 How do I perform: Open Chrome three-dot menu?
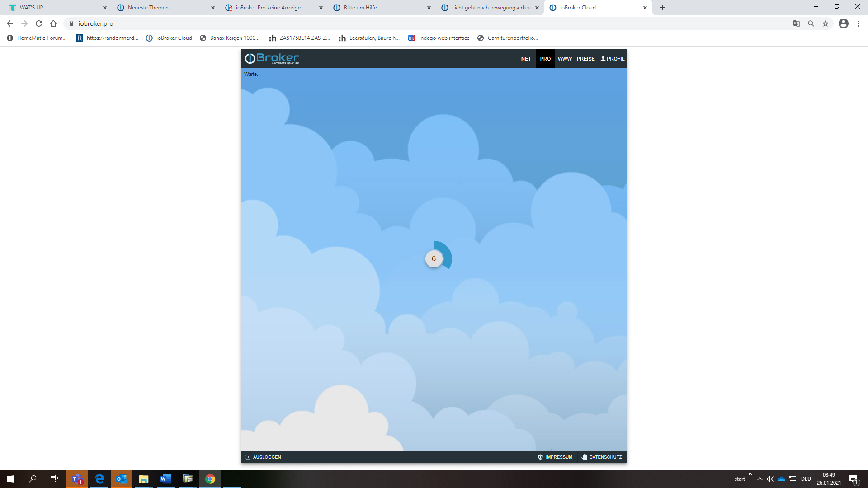pos(858,23)
